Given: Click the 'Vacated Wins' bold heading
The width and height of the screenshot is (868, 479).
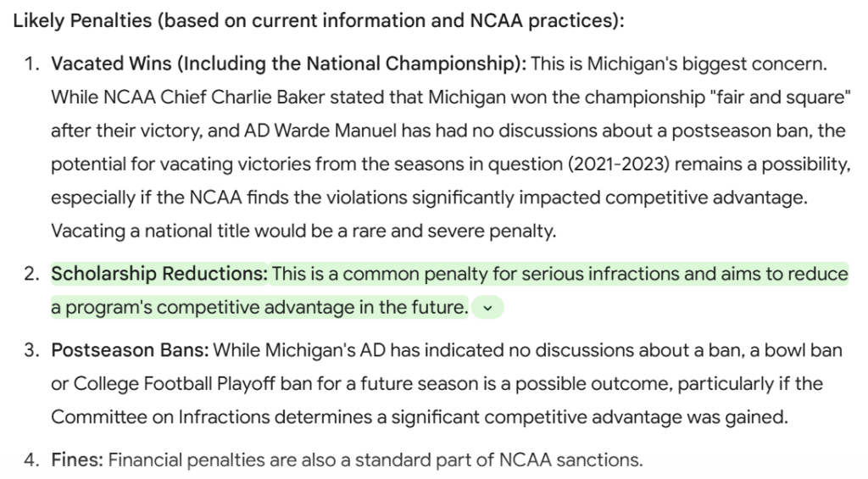Looking at the screenshot, I should click(x=111, y=64).
